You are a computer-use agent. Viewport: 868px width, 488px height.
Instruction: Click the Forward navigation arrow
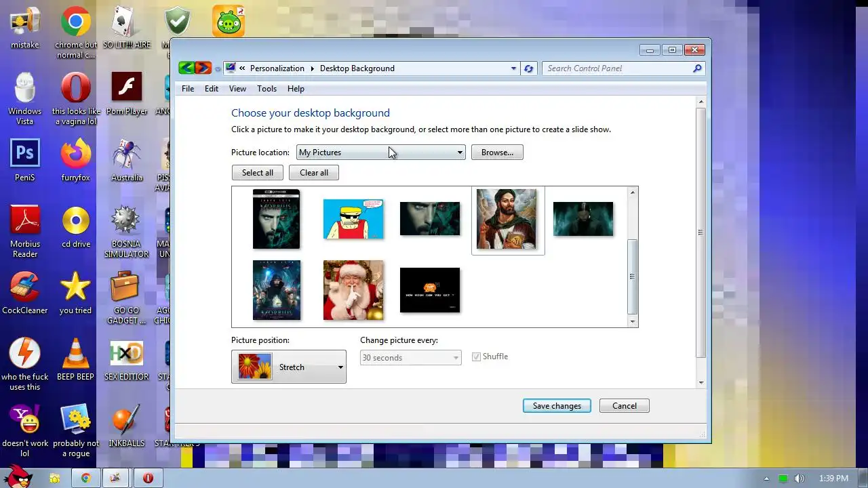[203, 68]
